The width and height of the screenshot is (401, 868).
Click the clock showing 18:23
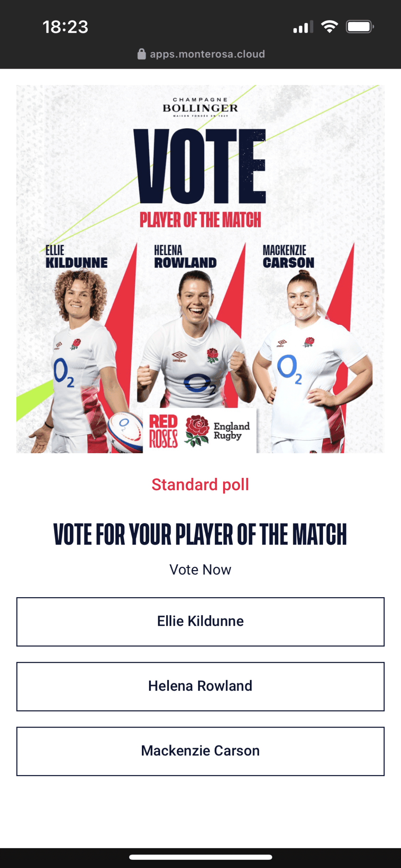pos(65,26)
